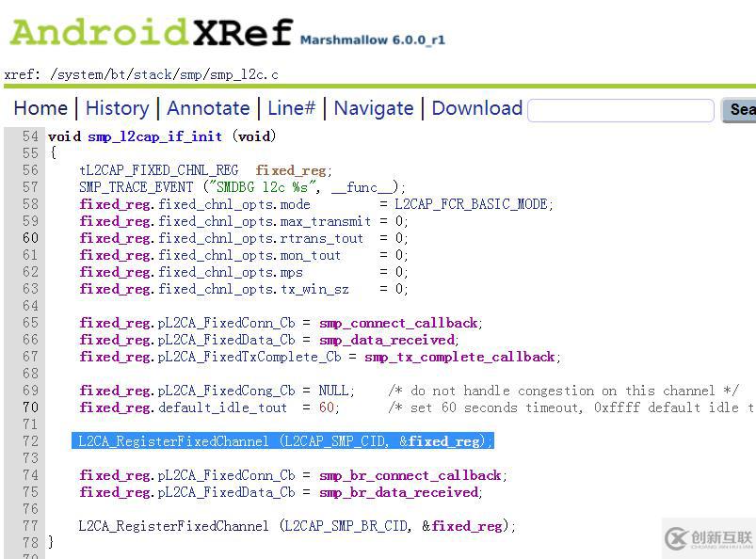Click line number 54
Screen dimensions: 756x559
click(30, 136)
